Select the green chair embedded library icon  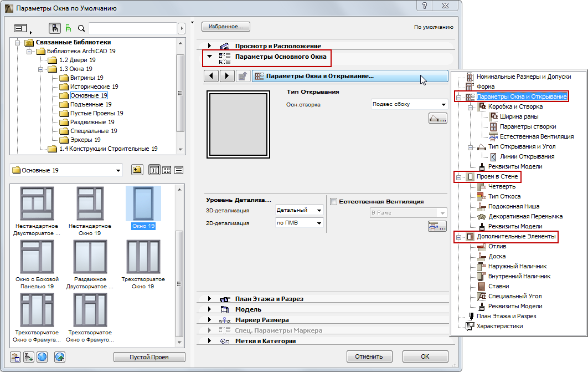pyautogui.click(x=68, y=28)
